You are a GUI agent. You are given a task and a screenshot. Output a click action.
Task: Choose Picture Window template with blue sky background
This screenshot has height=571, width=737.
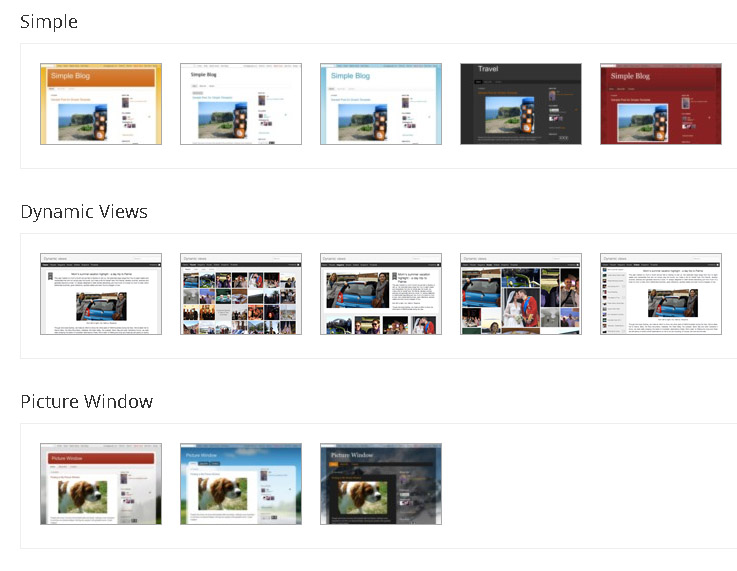pyautogui.click(x=241, y=484)
